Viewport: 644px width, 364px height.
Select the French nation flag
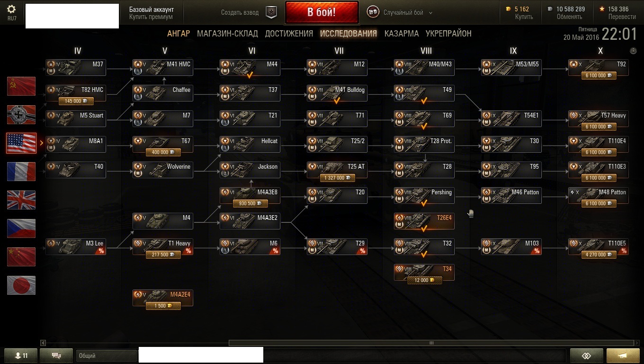pos(21,172)
